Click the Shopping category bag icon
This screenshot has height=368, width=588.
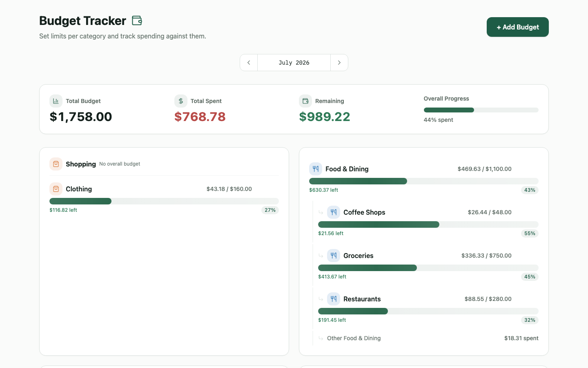pos(56,164)
